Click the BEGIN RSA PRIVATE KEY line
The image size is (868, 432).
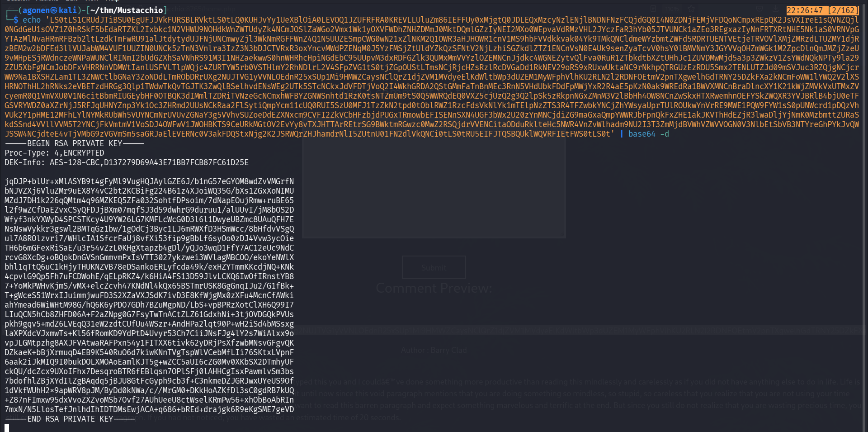[x=74, y=143]
